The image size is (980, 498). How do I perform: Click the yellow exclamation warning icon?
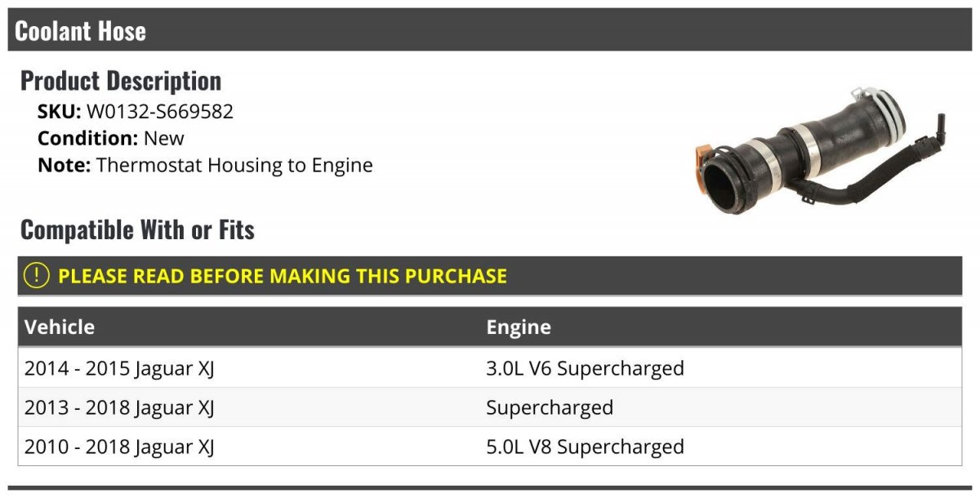(37, 275)
